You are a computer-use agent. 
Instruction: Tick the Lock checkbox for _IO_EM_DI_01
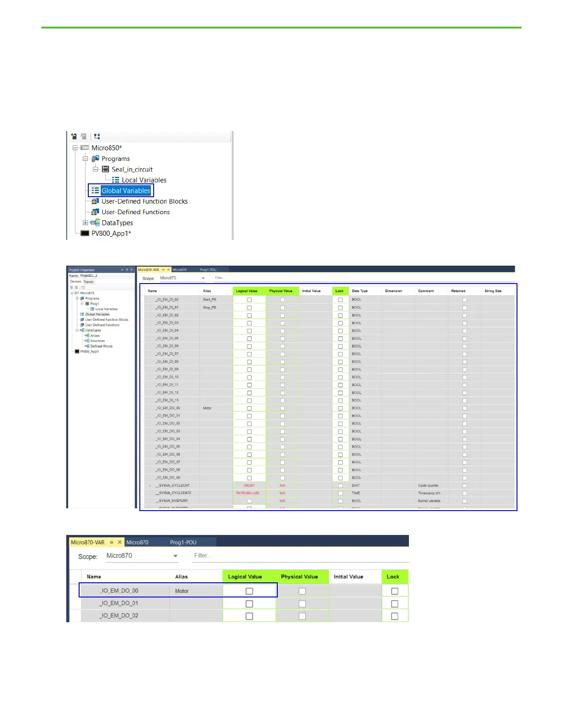[340, 307]
